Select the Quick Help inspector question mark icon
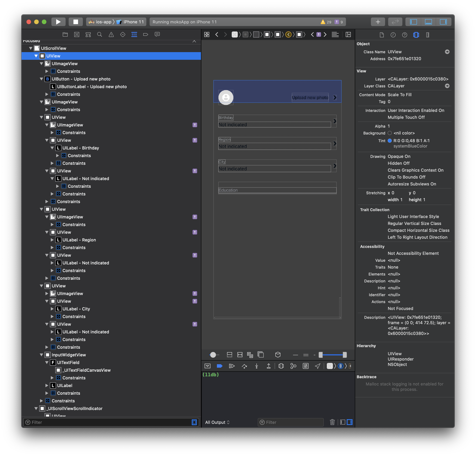Viewport: 476px width, 456px height. [405, 35]
